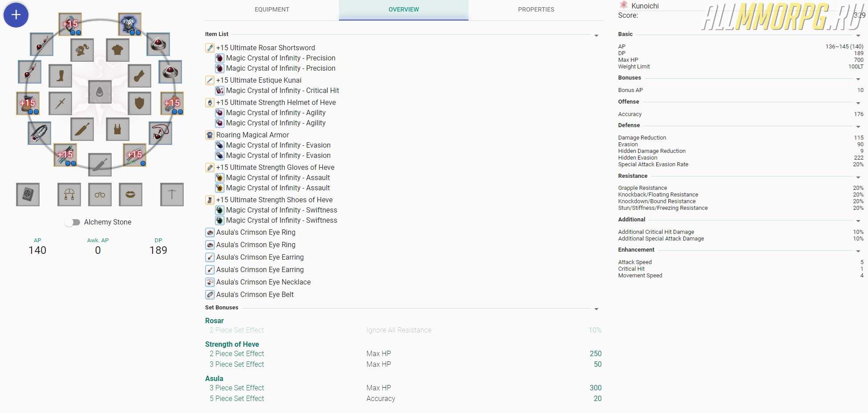Collapse the Resistance stats section
This screenshot has height=413, width=868.
858,177
